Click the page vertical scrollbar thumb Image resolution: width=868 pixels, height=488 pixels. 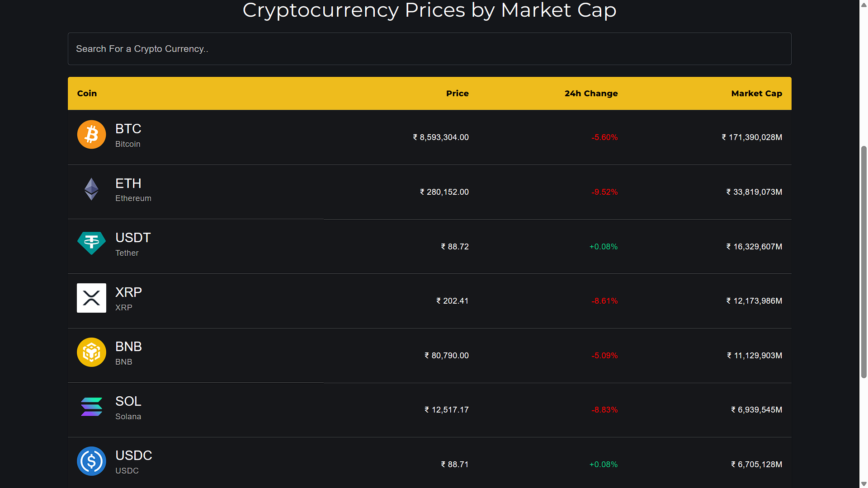864,262
